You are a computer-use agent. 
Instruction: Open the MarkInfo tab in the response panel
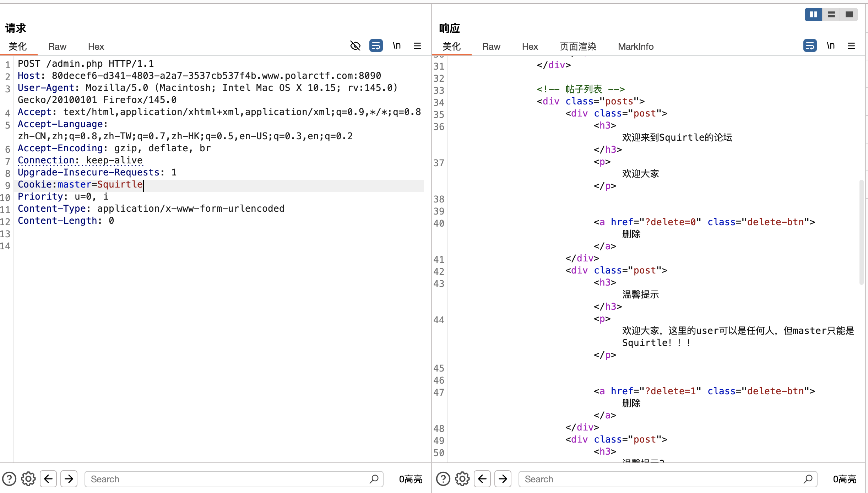pos(635,47)
